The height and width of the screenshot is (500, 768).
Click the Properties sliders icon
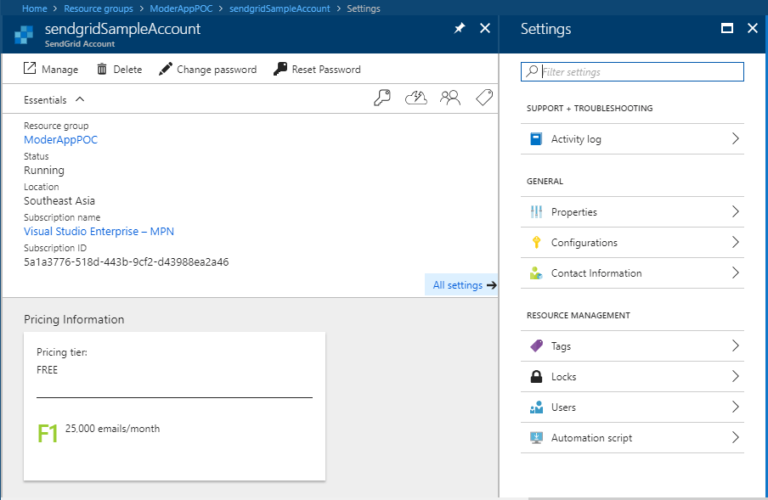(x=536, y=212)
